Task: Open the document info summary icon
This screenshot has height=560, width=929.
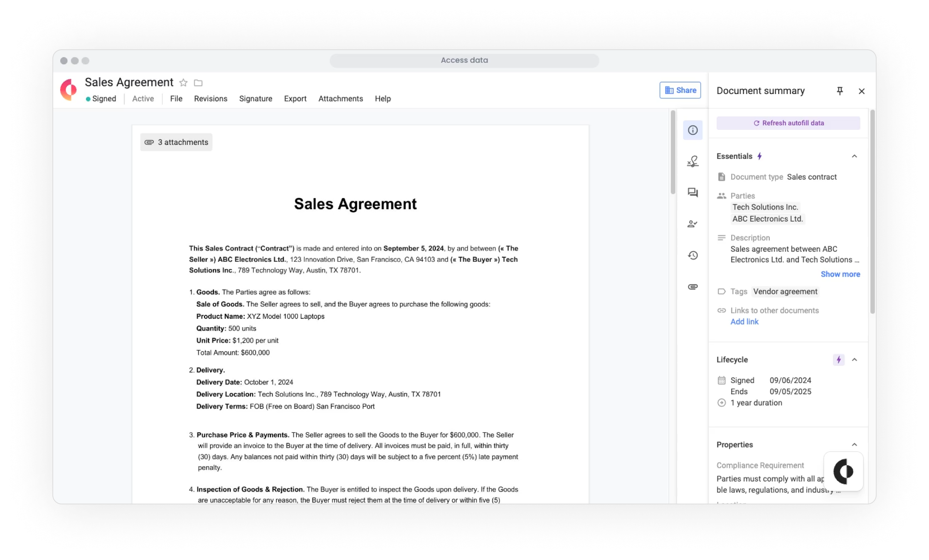Action: [692, 130]
